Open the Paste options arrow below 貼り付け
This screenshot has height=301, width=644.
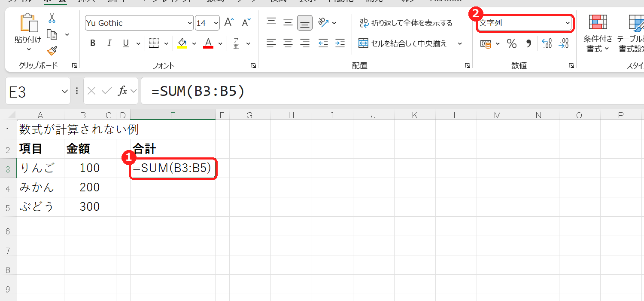[x=28, y=50]
